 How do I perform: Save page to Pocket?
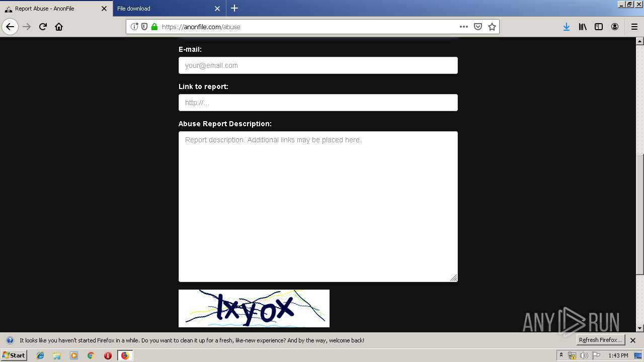pos(478,27)
